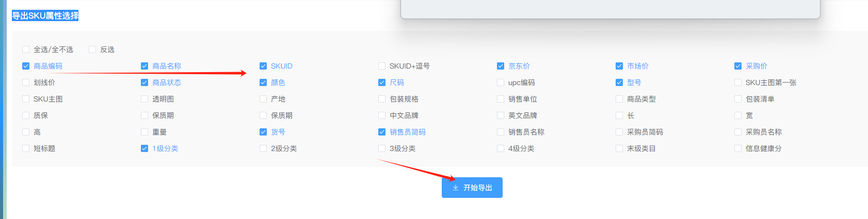Uncheck the 商品名称 option
This screenshot has width=868, height=219.
point(144,66)
